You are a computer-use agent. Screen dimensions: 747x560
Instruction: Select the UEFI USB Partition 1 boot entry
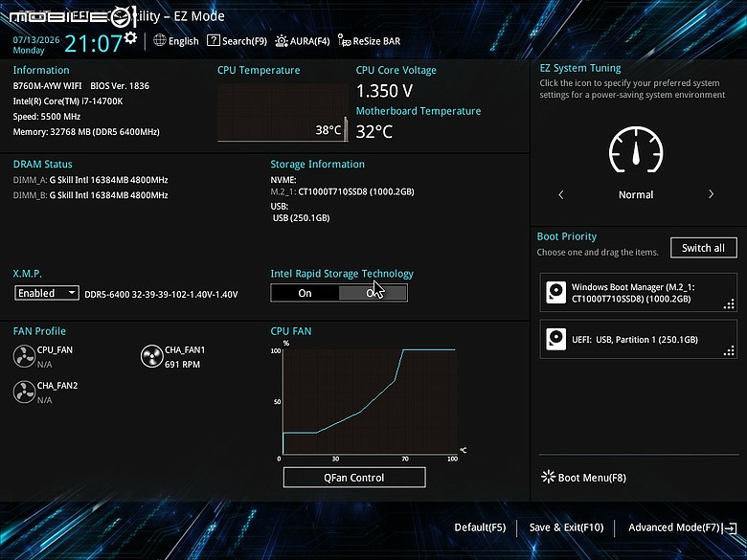point(638,339)
